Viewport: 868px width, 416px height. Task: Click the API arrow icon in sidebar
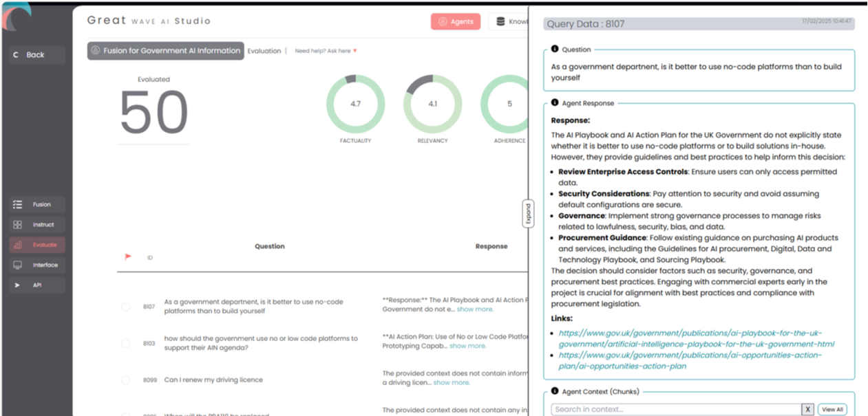18,285
